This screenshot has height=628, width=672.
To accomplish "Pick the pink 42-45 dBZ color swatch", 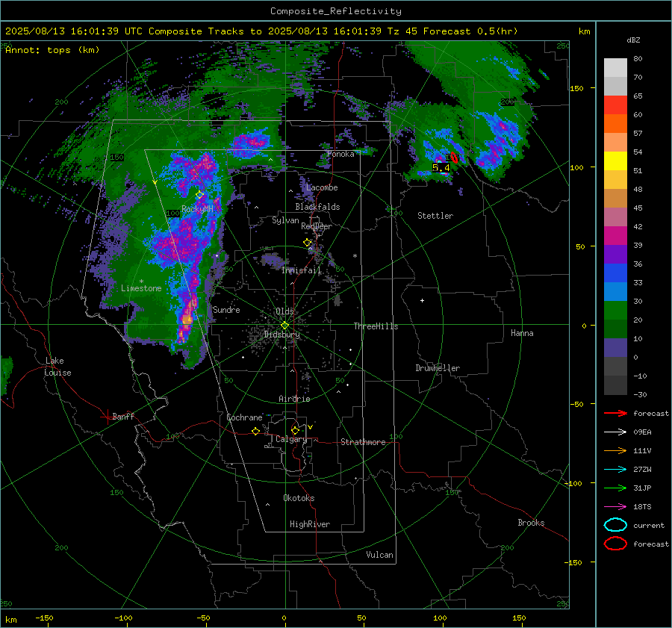I will 615,217.
